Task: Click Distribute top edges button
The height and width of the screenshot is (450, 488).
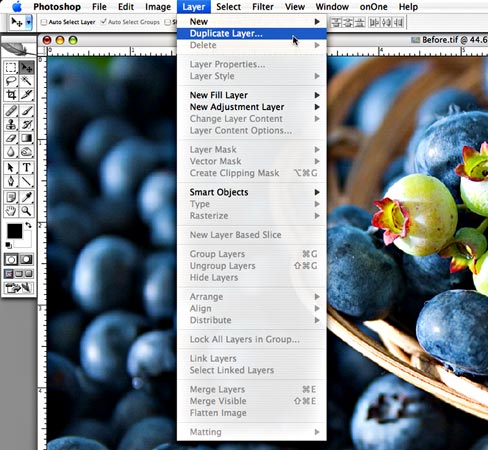Action: (336, 22)
